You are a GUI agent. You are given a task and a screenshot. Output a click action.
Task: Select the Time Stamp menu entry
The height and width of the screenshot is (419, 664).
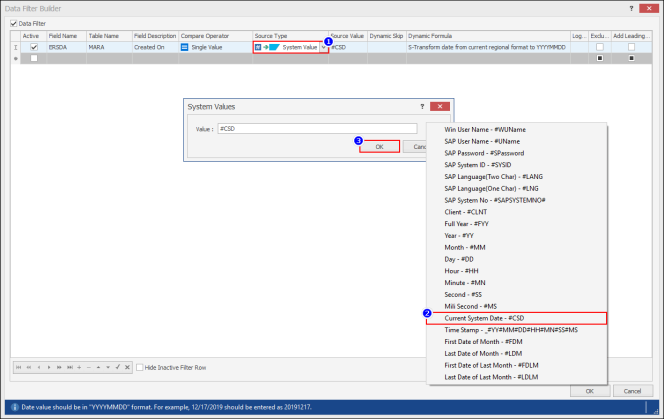pos(516,330)
